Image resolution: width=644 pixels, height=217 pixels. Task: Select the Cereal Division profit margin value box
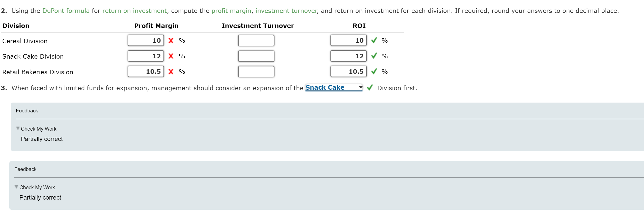tap(146, 40)
